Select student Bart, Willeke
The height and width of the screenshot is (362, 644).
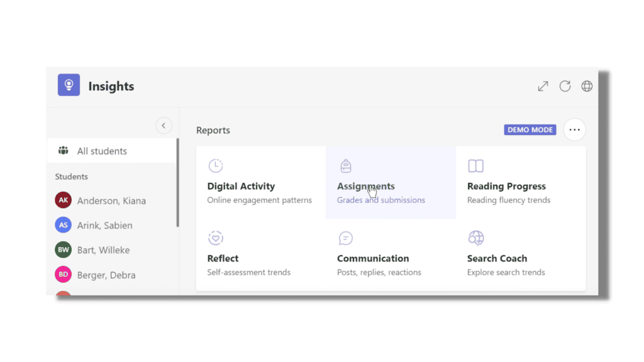click(112, 250)
